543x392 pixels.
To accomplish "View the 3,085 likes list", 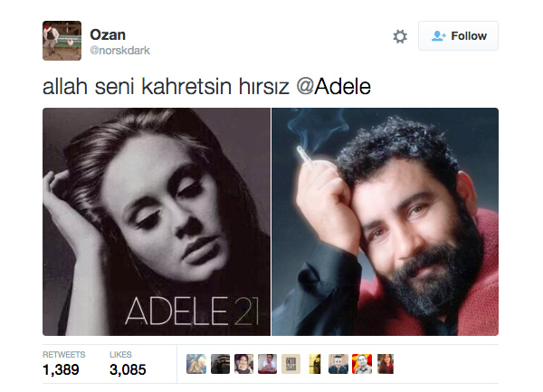I will coord(128,364).
